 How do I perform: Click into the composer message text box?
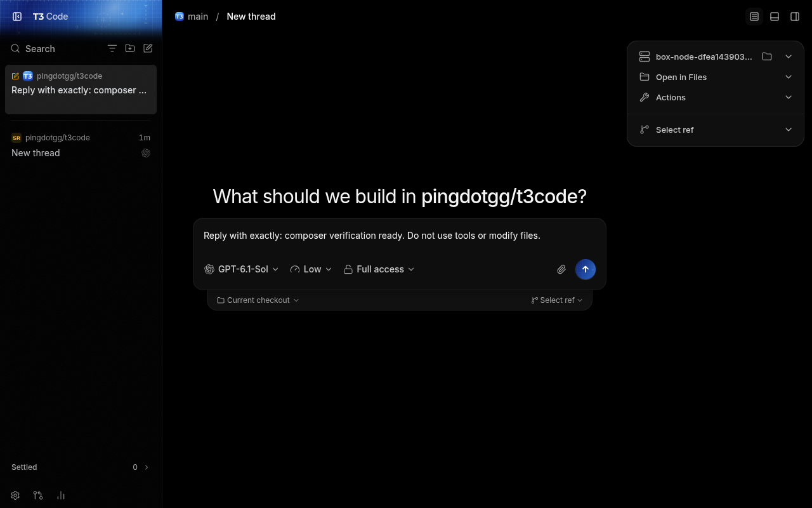pos(400,236)
